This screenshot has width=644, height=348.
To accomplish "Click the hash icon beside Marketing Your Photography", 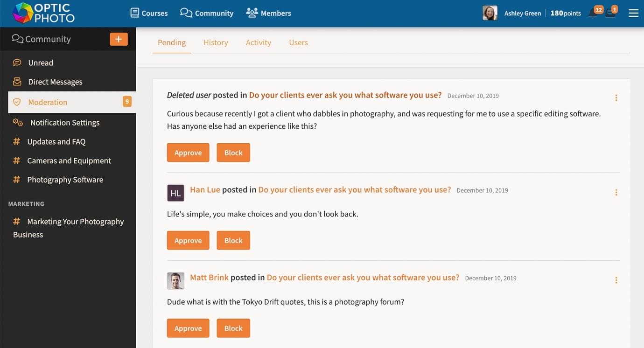I will pos(16,221).
